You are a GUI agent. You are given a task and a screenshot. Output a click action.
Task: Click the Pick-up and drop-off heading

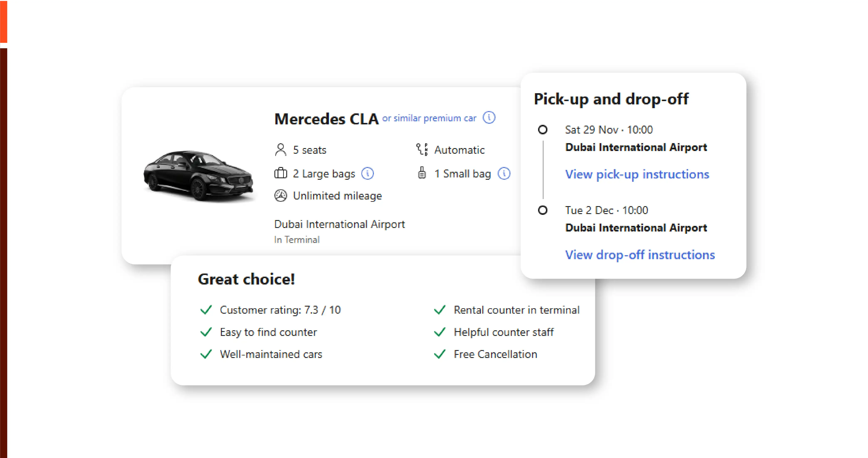[611, 99]
